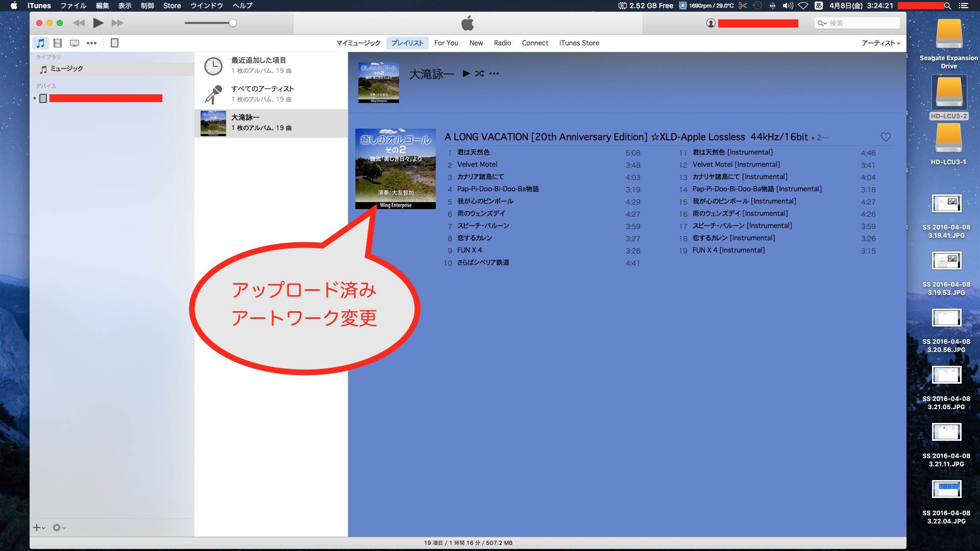Open the ファイル menu in menu bar
Image resolution: width=980 pixels, height=551 pixels.
tap(73, 6)
